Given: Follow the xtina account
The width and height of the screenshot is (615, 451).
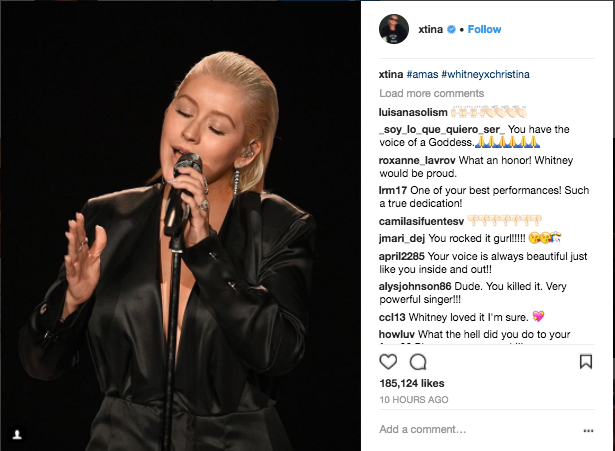Looking at the screenshot, I should [x=484, y=29].
